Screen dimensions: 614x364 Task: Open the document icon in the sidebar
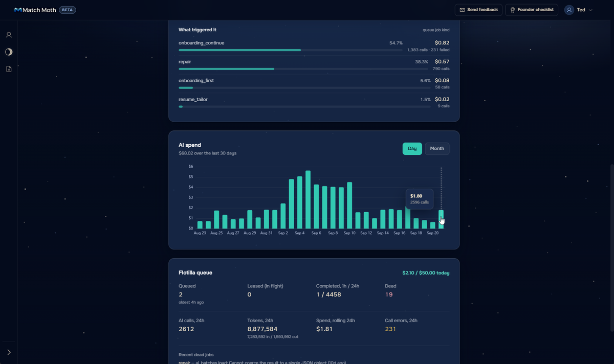(9, 69)
